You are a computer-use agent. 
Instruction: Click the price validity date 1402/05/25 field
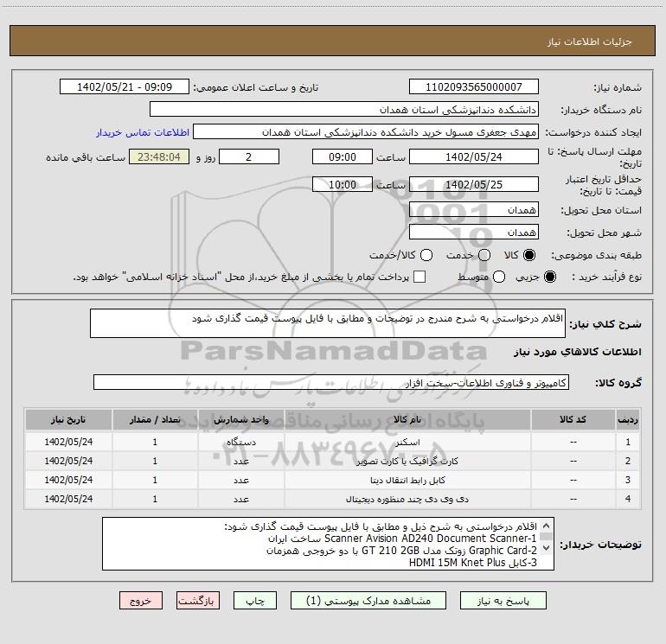[474, 184]
